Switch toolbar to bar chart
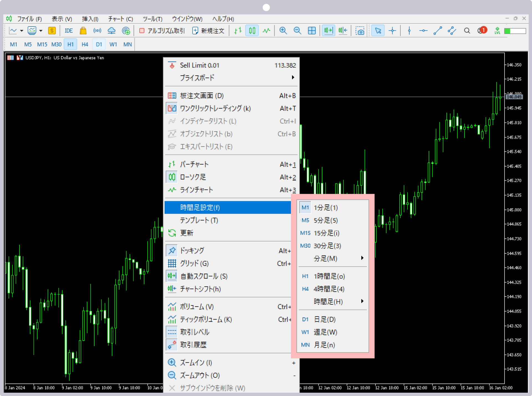 pos(238,31)
